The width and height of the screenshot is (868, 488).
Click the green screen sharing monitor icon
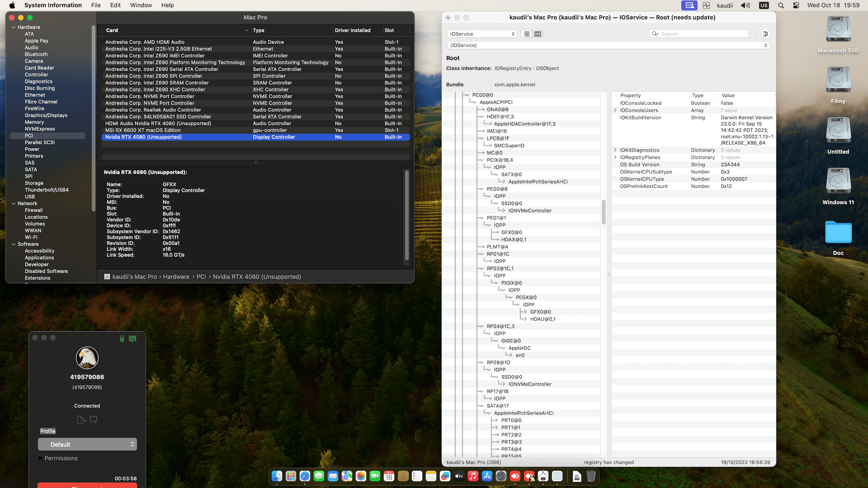(x=132, y=338)
